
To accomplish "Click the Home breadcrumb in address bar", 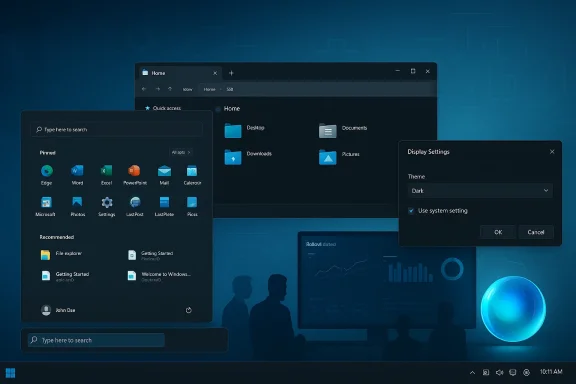I will pyautogui.click(x=209, y=89).
